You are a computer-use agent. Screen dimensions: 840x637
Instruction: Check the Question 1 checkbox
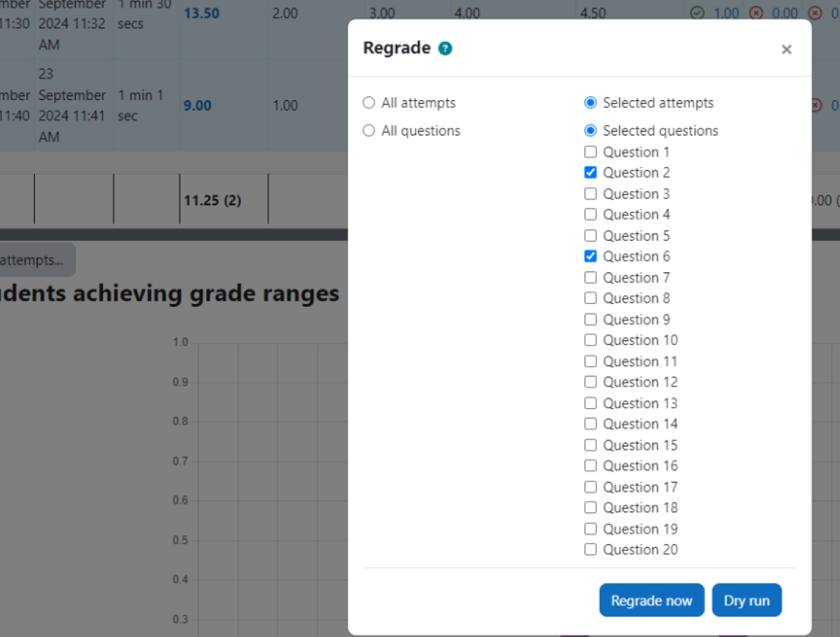pos(590,152)
